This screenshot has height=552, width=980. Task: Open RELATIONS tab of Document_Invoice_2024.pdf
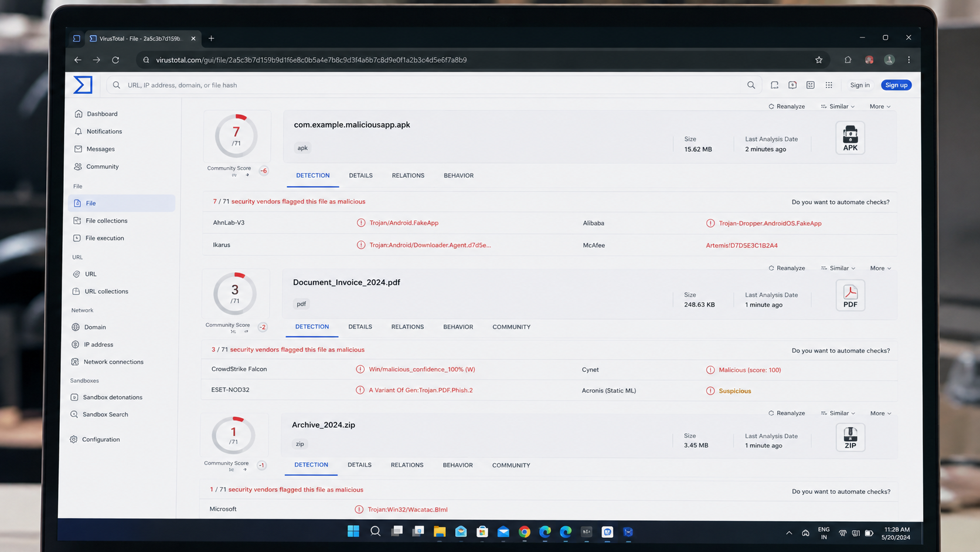click(407, 327)
